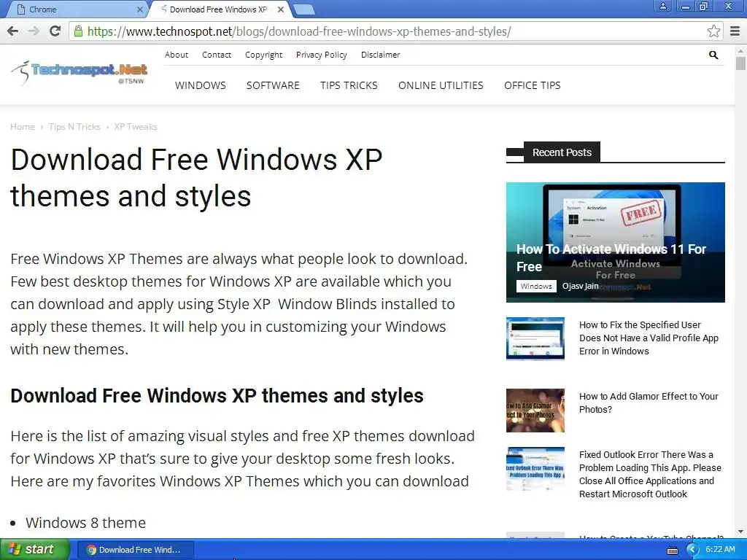Select the Download Free Windows XP tab
The width and height of the screenshot is (747, 560).
(x=218, y=9)
